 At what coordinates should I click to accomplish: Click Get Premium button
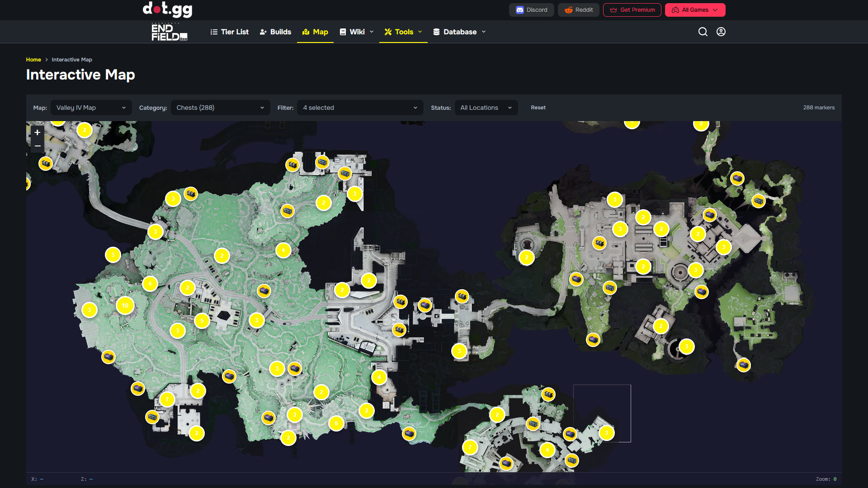coord(632,10)
